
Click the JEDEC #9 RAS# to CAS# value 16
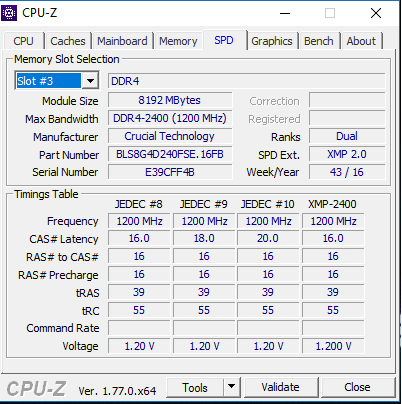point(204,256)
